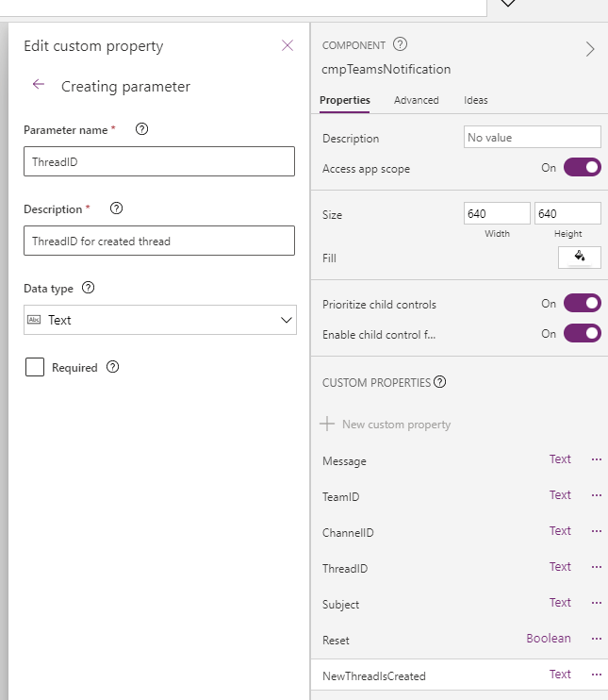608x700 pixels.
Task: Click help icon beside COMPONENT heading
Action: click(x=400, y=44)
